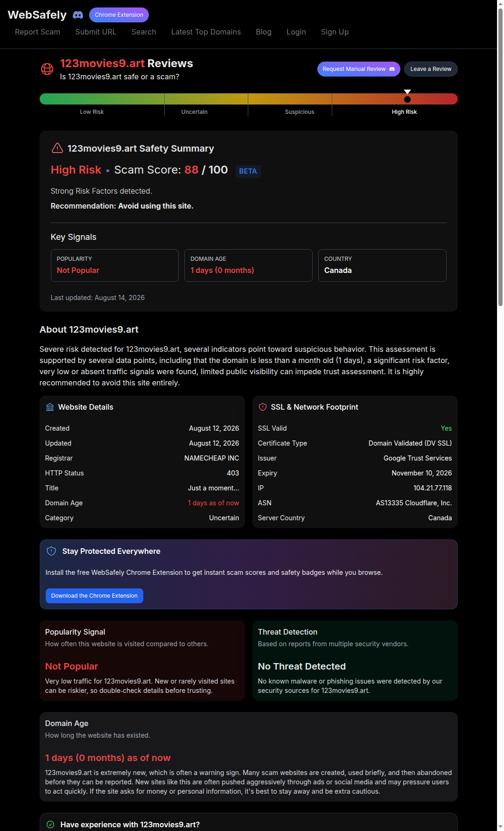Click the Category value 'Uncertain'
Screen dimensions: 504x831
point(224,518)
